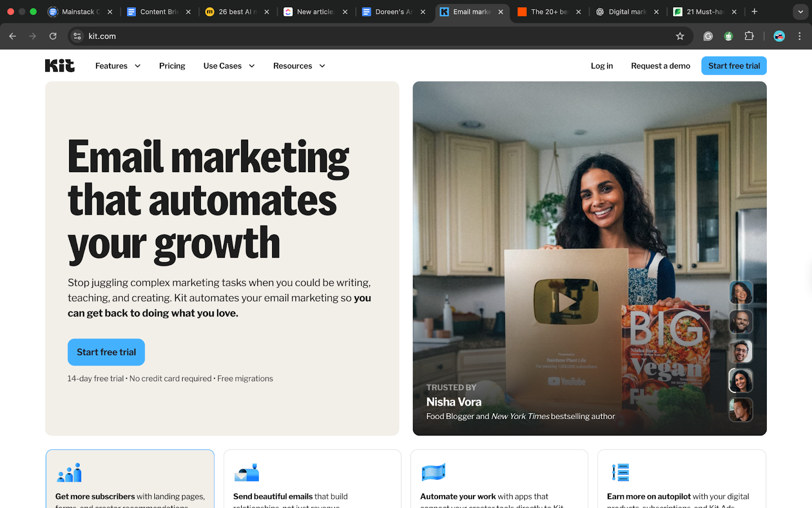Go forward in browser history

[32, 36]
